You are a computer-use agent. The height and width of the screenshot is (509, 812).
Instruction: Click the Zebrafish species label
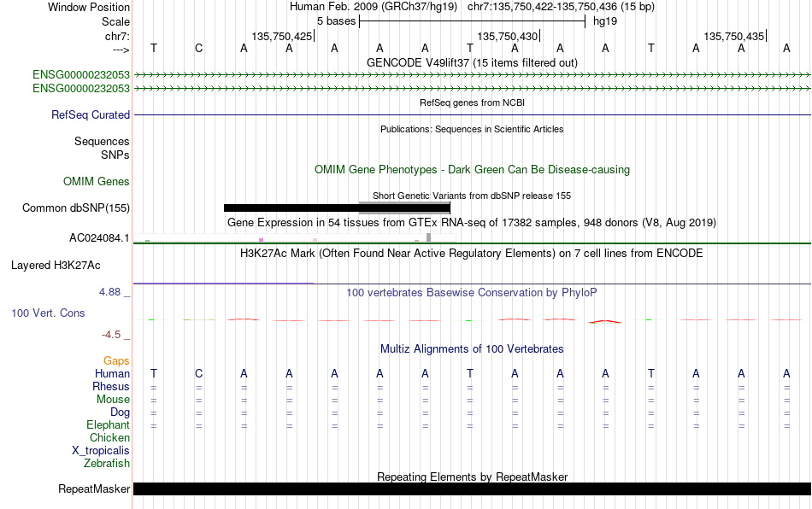point(107,463)
